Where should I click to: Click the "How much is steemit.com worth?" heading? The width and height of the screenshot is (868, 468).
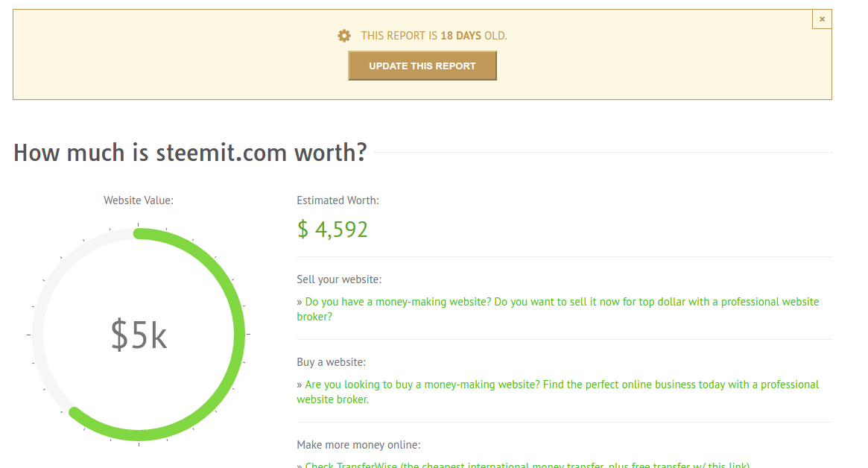pos(190,153)
